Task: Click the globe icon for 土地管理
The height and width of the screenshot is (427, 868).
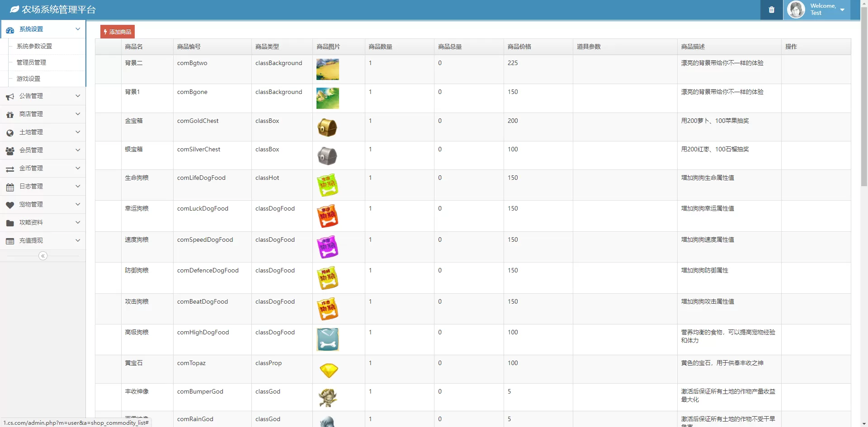Action: (10, 132)
